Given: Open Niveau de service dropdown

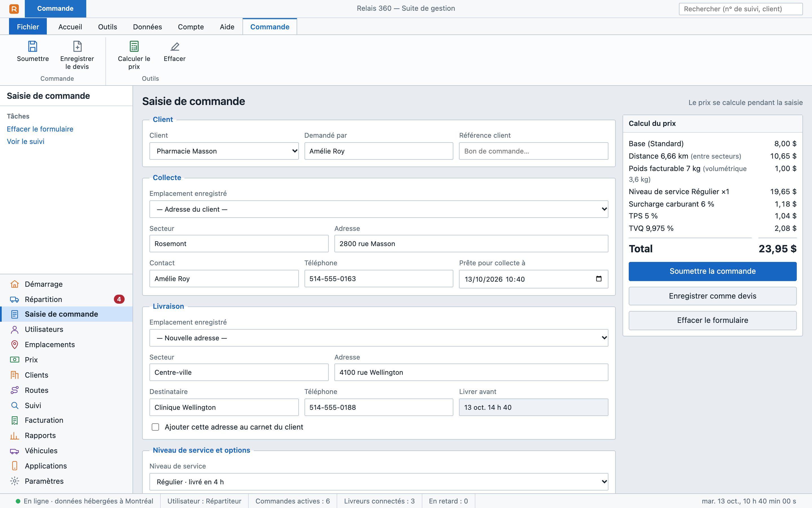Looking at the screenshot, I should (378, 482).
